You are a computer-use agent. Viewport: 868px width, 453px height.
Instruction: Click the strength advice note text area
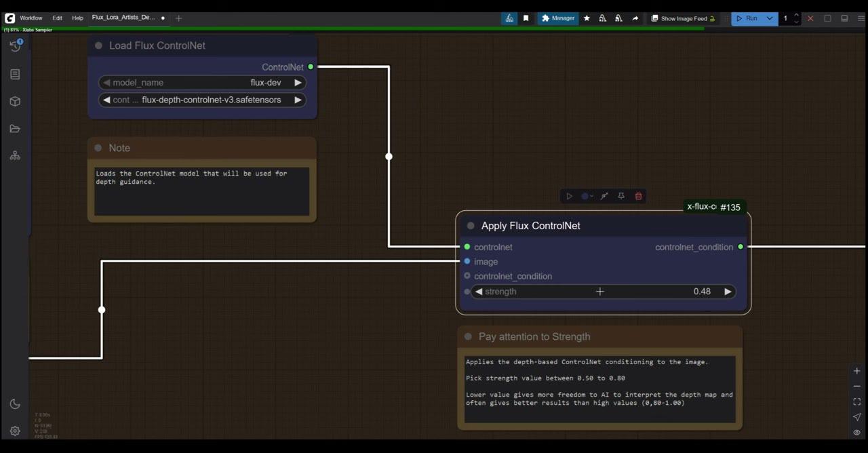pos(600,389)
